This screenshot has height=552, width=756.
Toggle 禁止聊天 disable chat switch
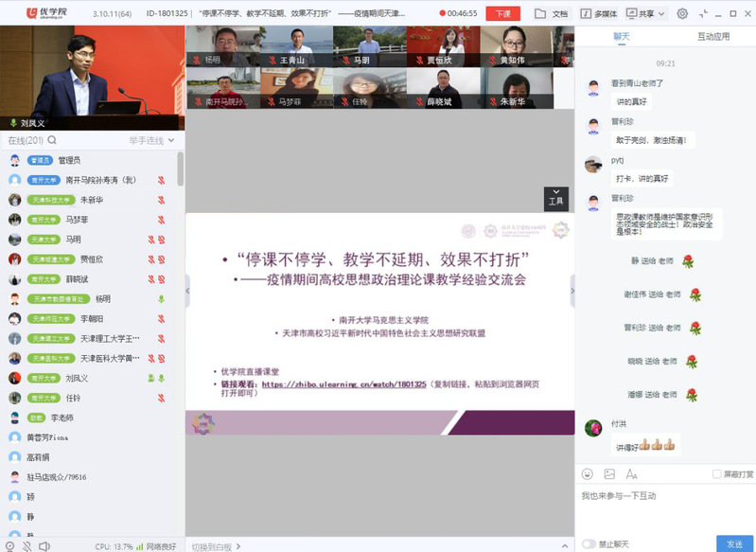tap(589, 543)
